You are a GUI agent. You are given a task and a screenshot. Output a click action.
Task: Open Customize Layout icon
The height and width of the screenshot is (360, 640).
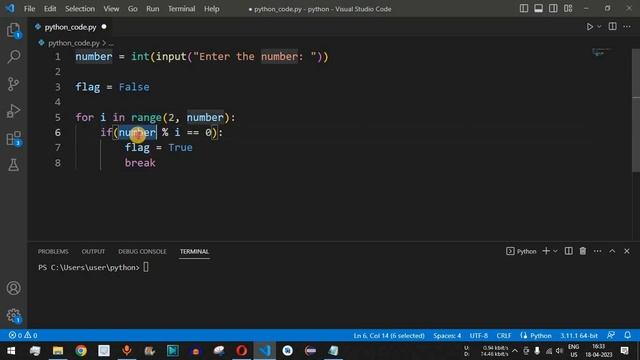pos(568,9)
